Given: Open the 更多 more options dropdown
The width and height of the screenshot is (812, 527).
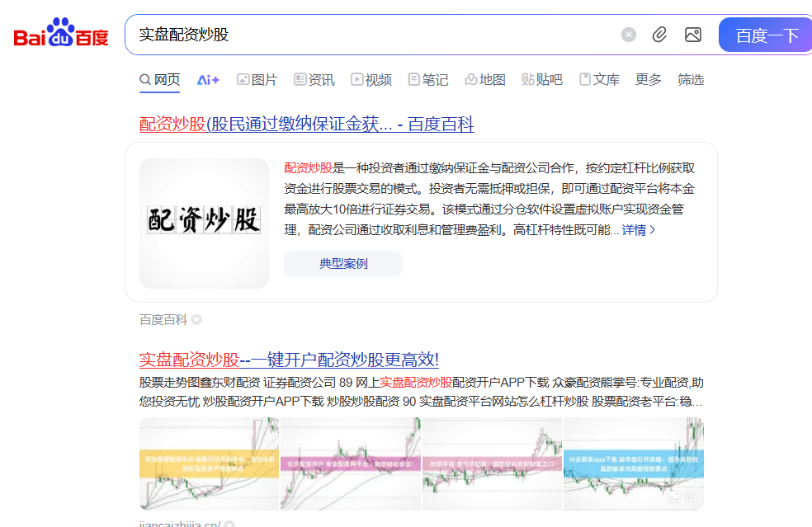Looking at the screenshot, I should tap(649, 79).
